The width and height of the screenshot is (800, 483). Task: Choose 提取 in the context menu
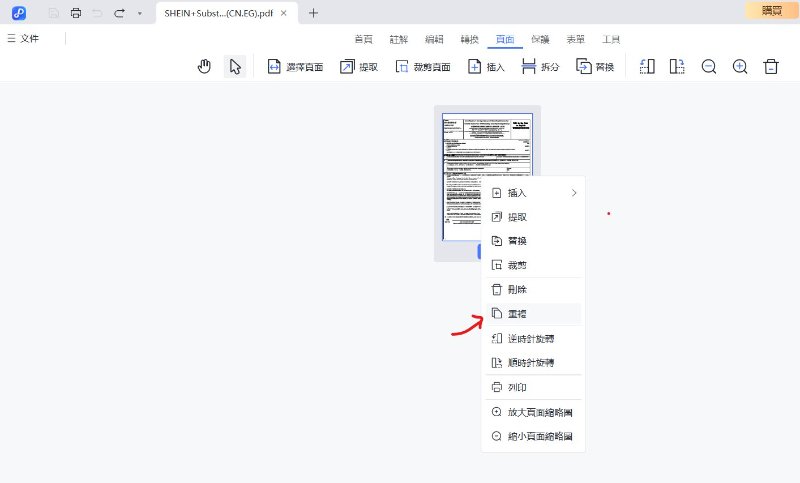533,217
